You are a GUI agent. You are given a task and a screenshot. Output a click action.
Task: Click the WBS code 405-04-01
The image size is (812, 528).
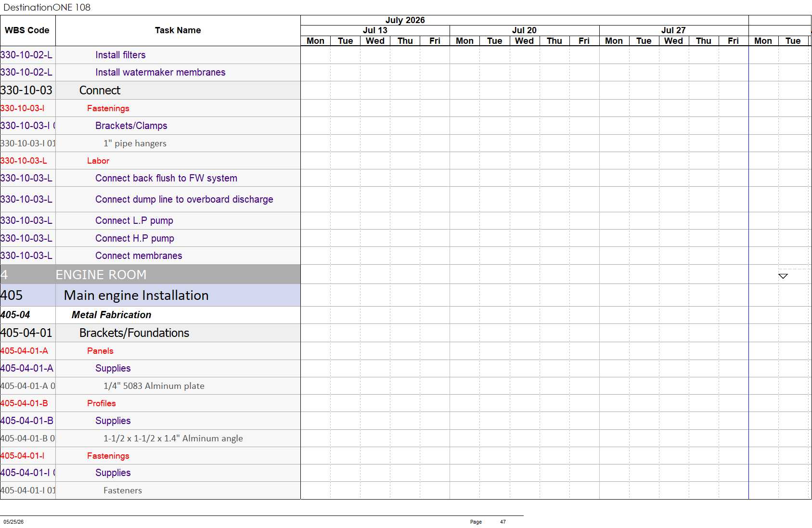click(x=26, y=333)
